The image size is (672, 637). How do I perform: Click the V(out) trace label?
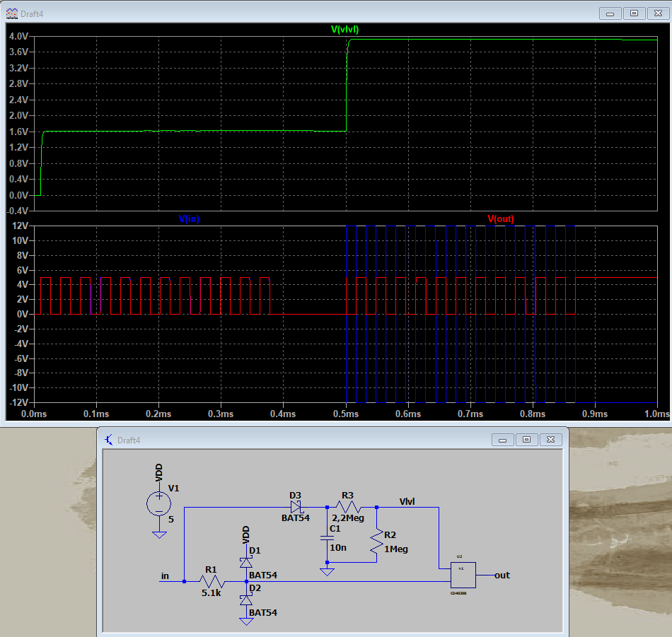(501, 218)
